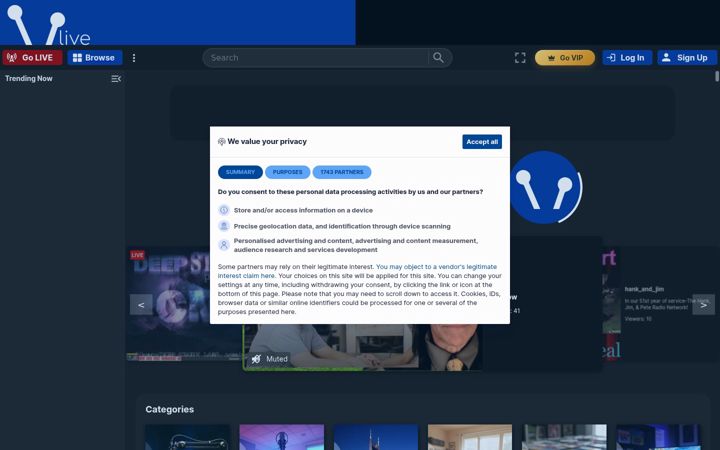Screen dimensions: 720x450
Task: Toggle fullscreen mode icon
Action: point(520,58)
